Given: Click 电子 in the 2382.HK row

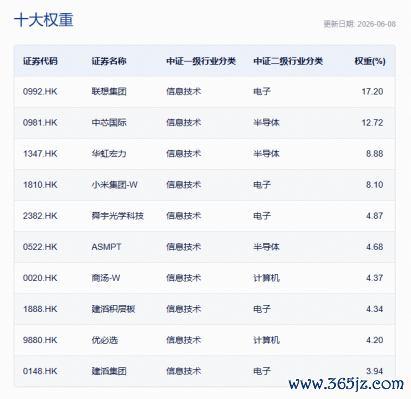Looking at the screenshot, I should point(262,216).
